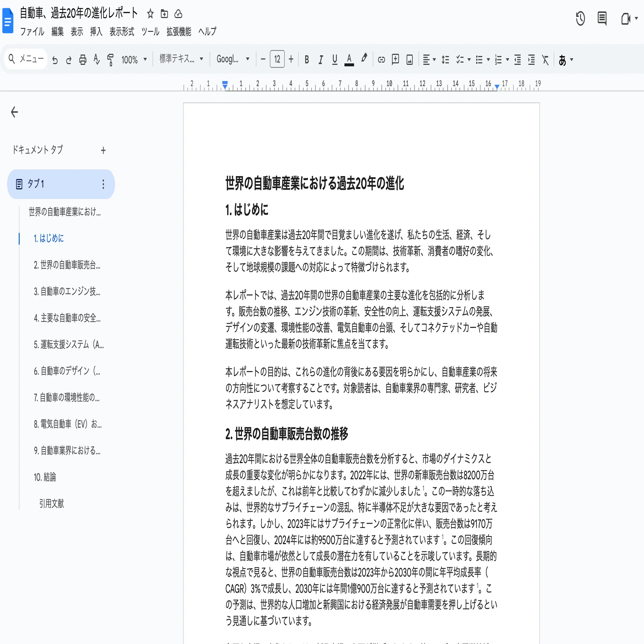
Task: Add a new document tab
Action: pos(103,150)
